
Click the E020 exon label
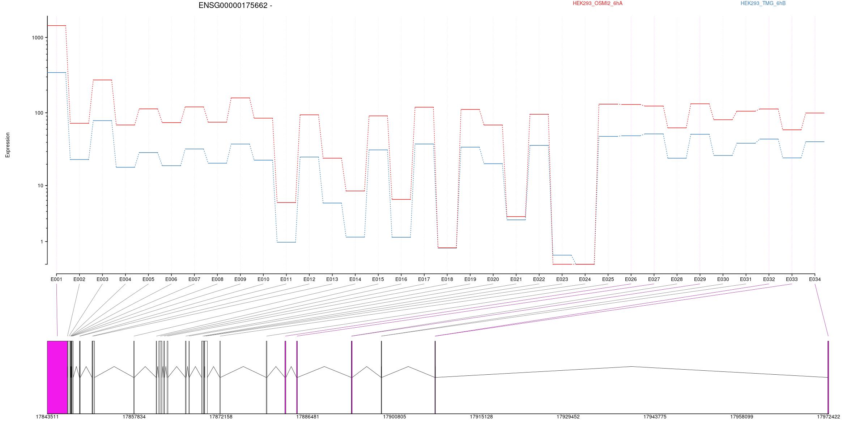pyautogui.click(x=493, y=279)
